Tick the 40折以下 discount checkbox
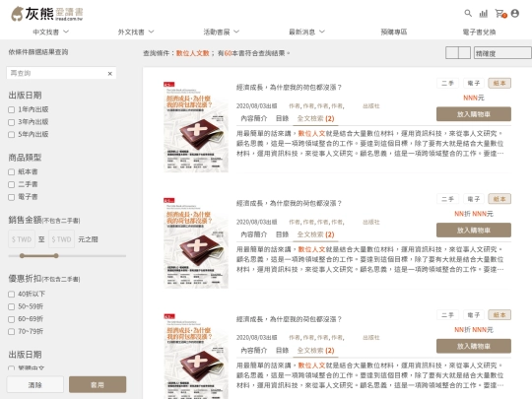This screenshot has width=532, height=399. [x=11, y=295]
